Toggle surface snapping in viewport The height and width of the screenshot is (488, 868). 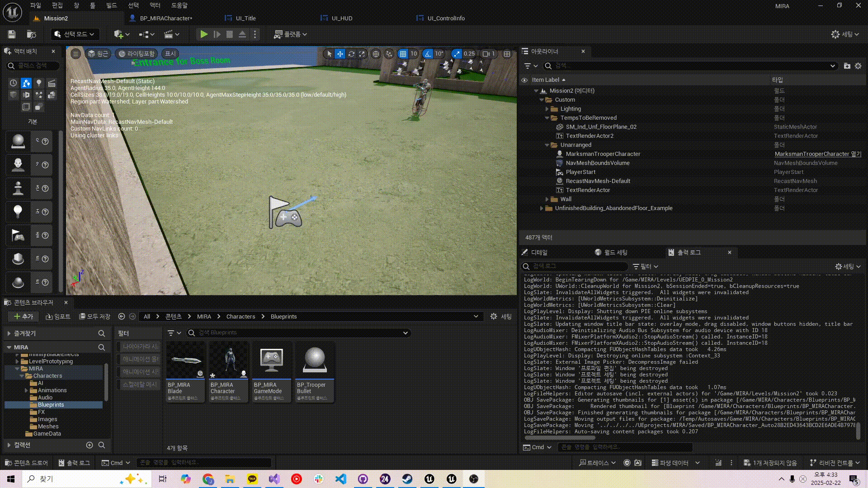click(x=389, y=54)
